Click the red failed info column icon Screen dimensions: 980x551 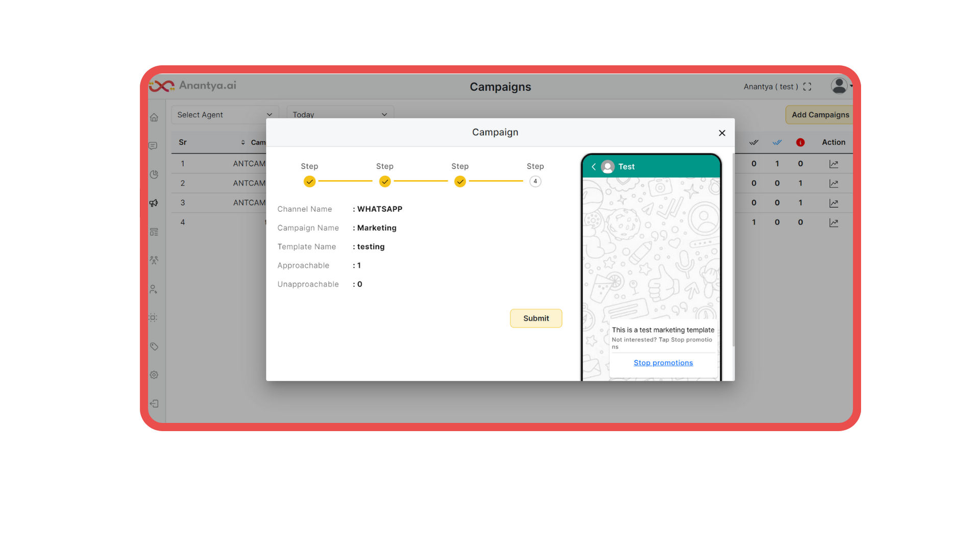click(800, 142)
